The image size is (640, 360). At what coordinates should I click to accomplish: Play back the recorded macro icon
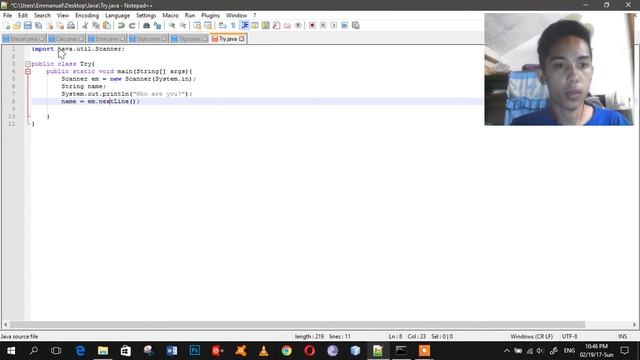pyautogui.click(x=333, y=25)
